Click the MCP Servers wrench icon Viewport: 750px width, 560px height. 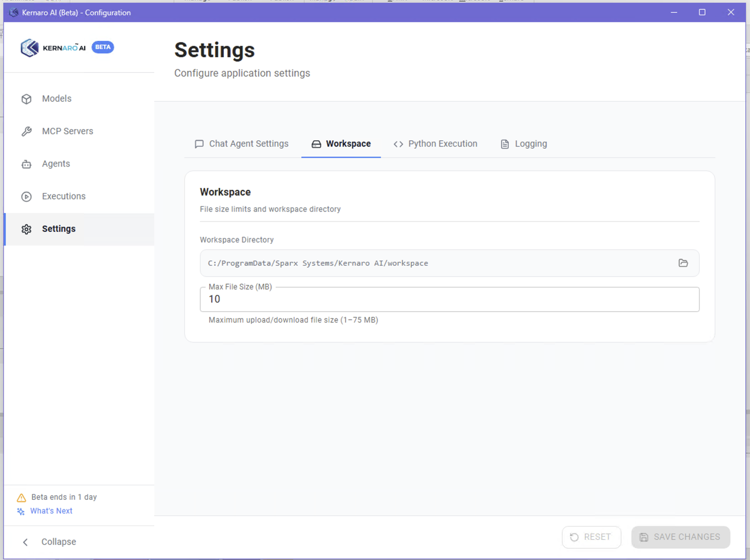26,131
